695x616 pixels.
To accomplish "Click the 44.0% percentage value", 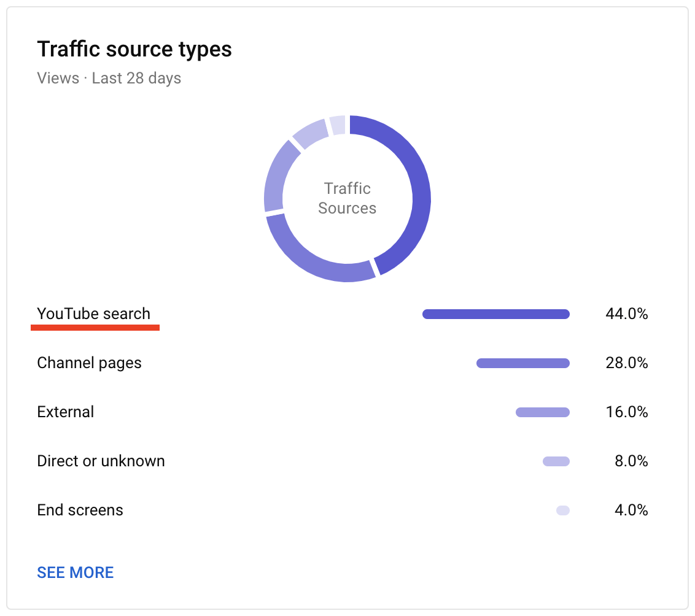I will tap(626, 314).
